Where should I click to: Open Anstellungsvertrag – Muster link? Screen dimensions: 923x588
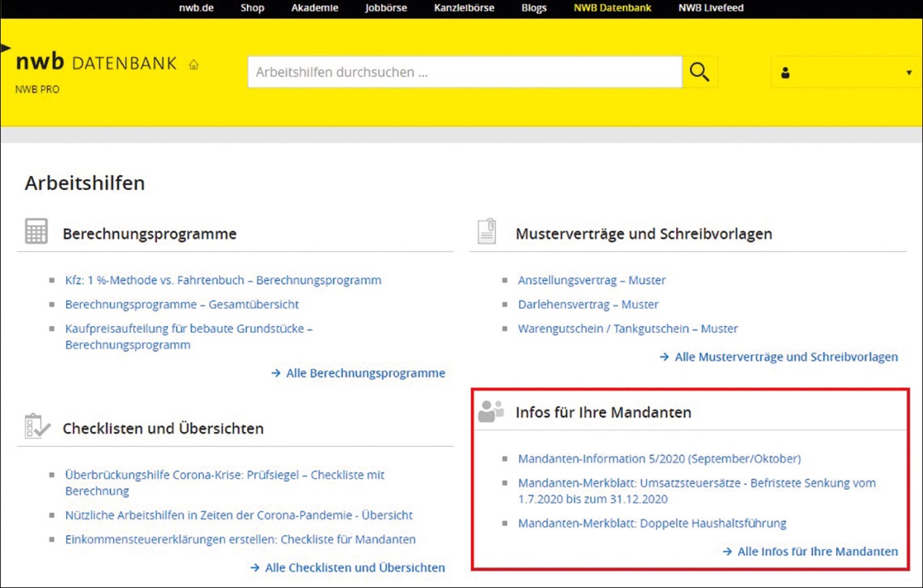click(x=591, y=280)
